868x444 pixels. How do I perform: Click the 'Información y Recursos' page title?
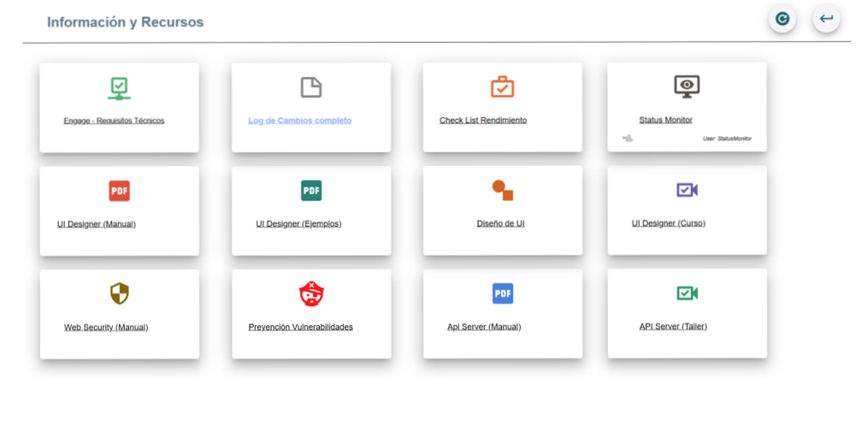(x=125, y=22)
